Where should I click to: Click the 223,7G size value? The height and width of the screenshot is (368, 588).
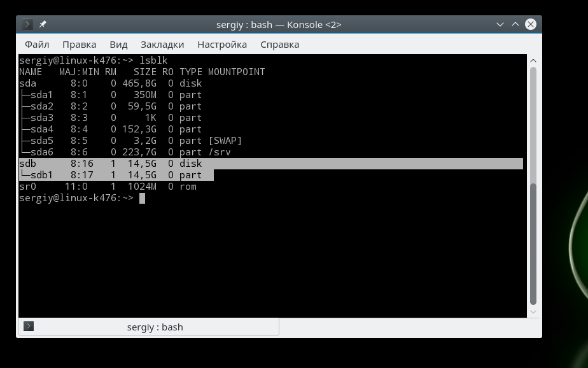(139, 152)
